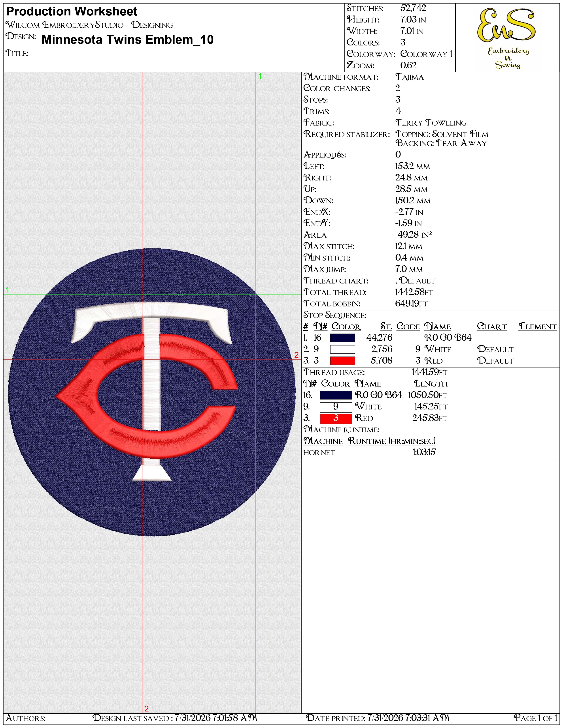Image resolution: width=563 pixels, height=728 pixels.
Task: Select white thread length "145.25ft"
Action: [431, 407]
